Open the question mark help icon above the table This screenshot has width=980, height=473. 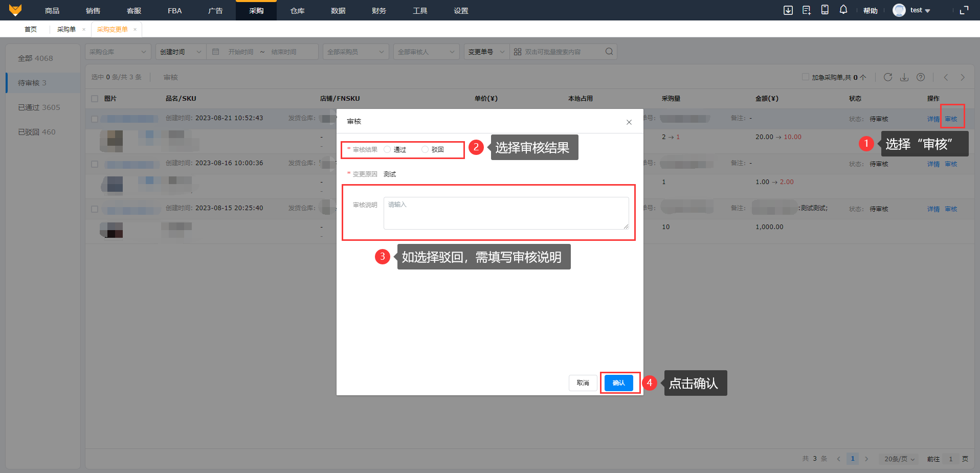click(x=921, y=77)
